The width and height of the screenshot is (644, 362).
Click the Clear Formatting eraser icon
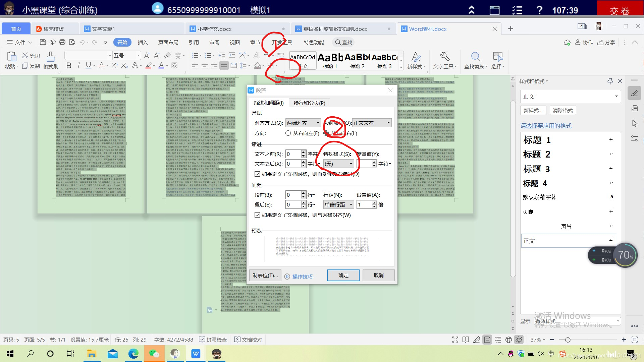click(x=167, y=56)
